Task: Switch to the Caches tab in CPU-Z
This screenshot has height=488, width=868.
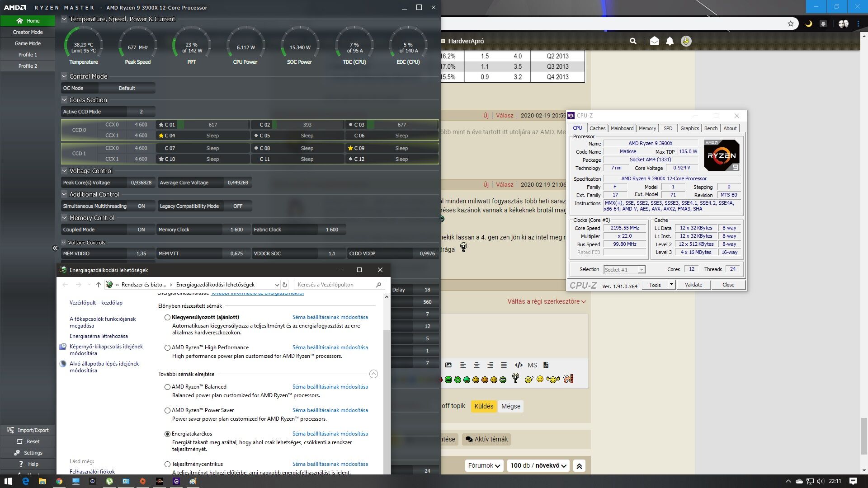Action: (597, 128)
